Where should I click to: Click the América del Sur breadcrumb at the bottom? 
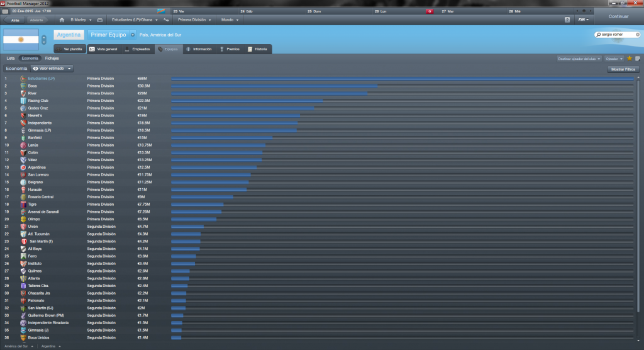click(x=16, y=346)
